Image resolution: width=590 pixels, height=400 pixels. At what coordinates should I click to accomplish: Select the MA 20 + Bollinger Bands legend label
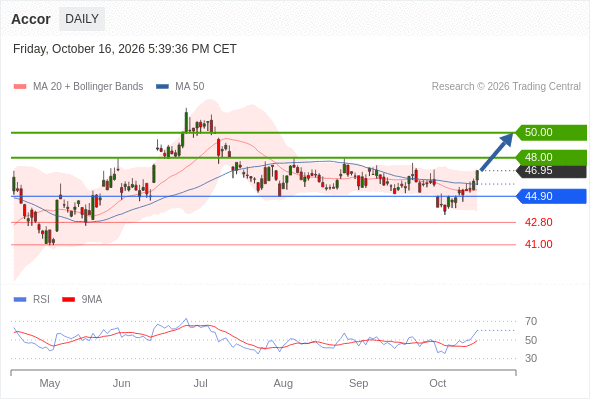click(x=88, y=87)
